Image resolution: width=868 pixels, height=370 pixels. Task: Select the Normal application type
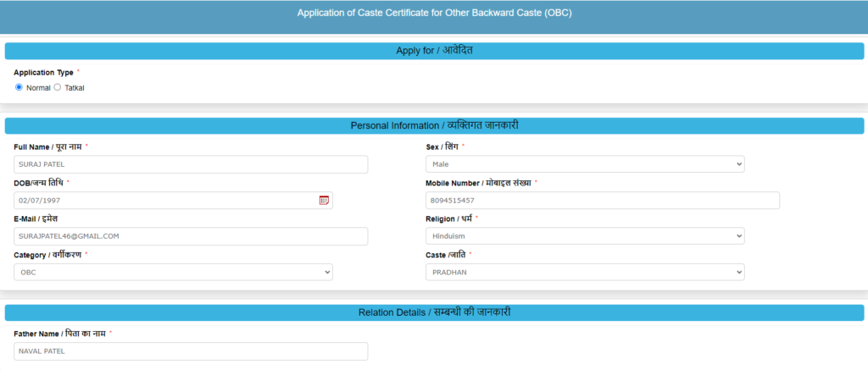(x=19, y=87)
